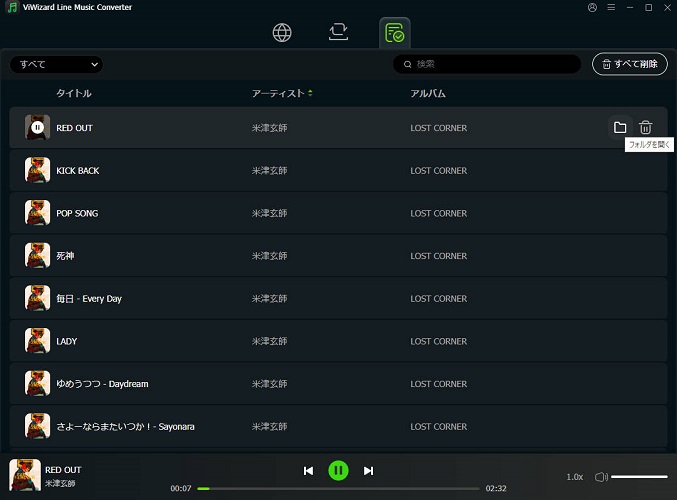Sort by アーティスト column arrow
The width and height of the screenshot is (677, 500).
click(x=310, y=93)
